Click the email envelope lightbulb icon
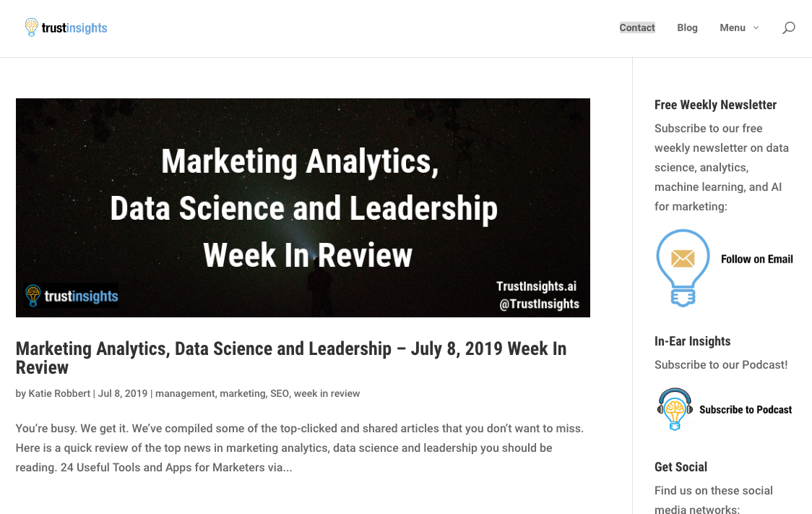The width and height of the screenshot is (812, 514). click(x=683, y=268)
